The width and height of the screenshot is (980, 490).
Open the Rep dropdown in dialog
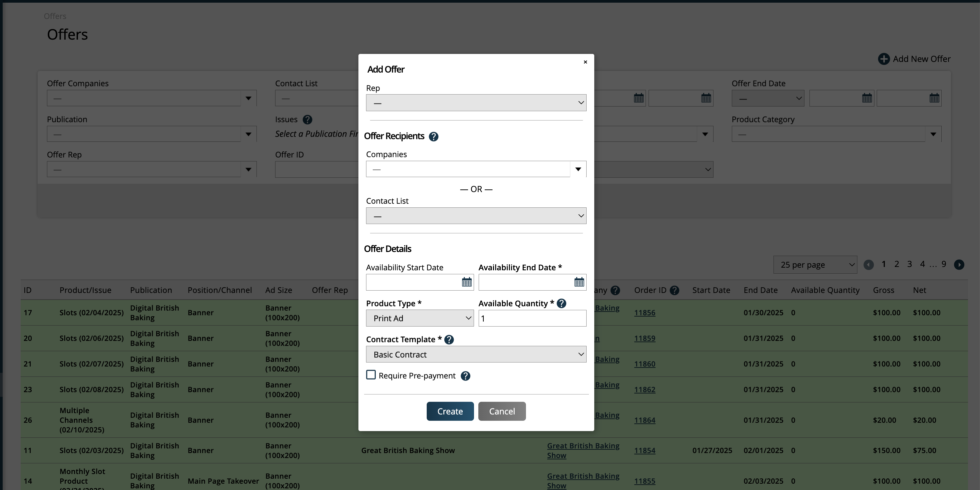[476, 103]
